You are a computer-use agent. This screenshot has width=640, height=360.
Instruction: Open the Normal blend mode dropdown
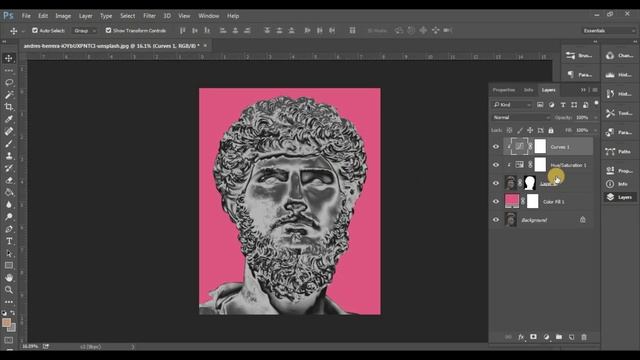[x=521, y=118]
